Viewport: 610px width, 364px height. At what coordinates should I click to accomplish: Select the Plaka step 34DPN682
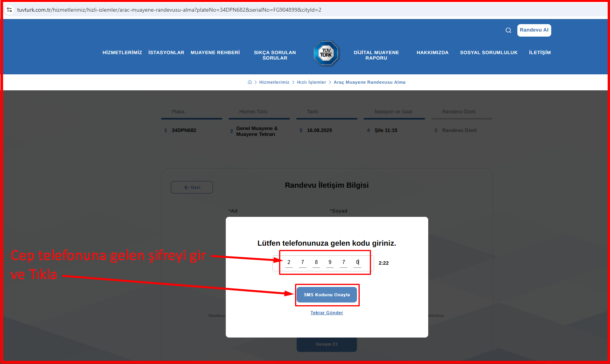point(192,121)
